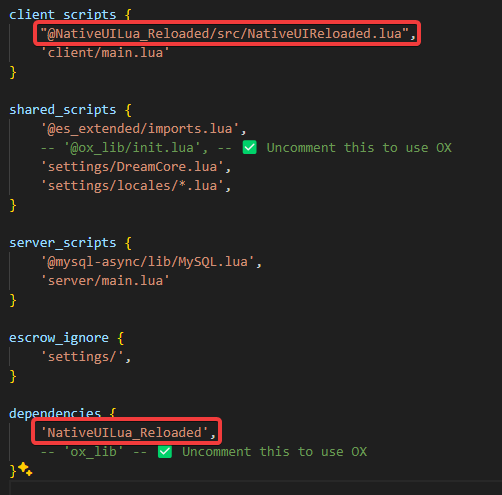Click the client_scripts keyword
The image size is (502, 495).
tap(63, 14)
